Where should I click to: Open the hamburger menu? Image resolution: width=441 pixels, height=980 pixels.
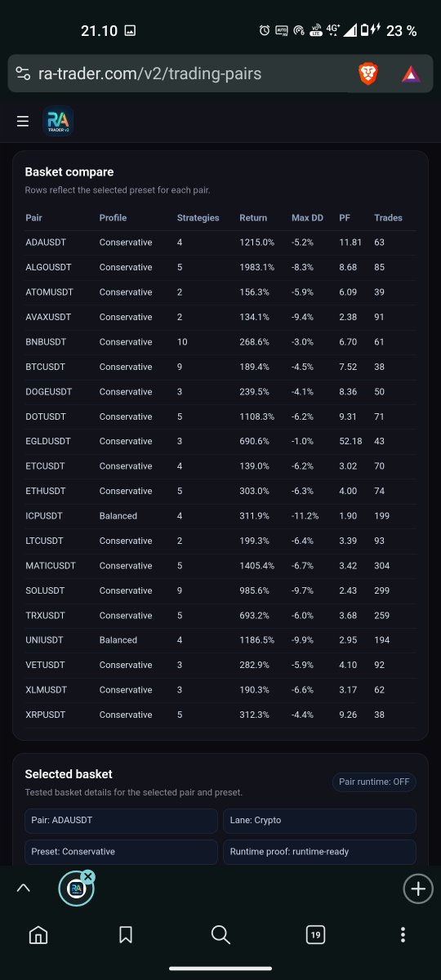pyautogui.click(x=23, y=122)
